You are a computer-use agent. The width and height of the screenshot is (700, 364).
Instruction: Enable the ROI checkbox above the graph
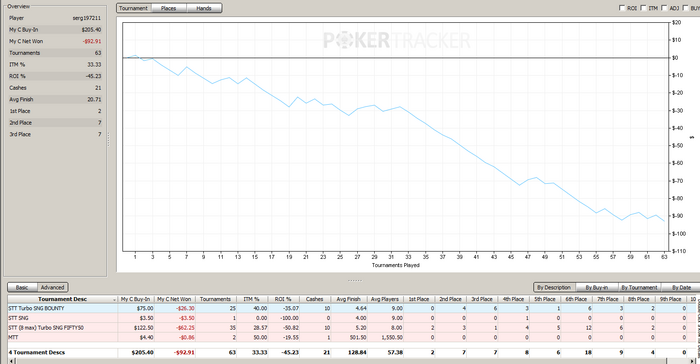tap(622, 8)
